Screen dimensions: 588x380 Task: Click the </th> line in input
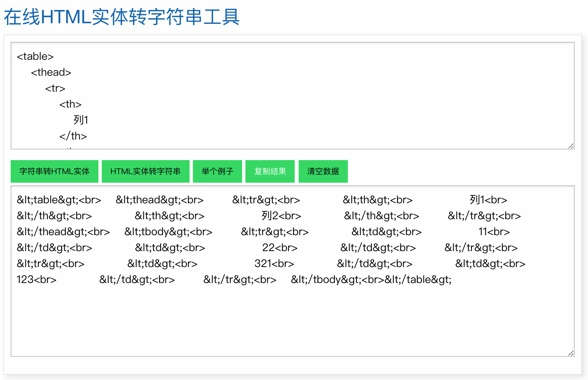pos(73,136)
